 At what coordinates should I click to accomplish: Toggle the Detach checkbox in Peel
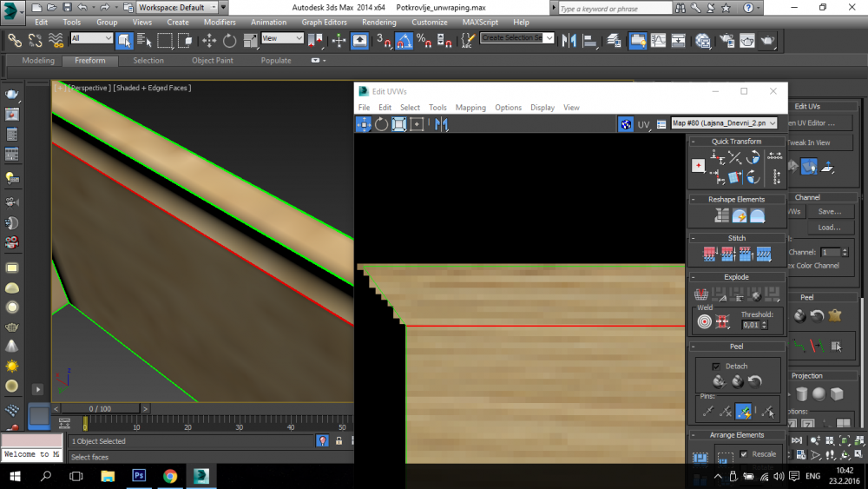pyautogui.click(x=716, y=366)
